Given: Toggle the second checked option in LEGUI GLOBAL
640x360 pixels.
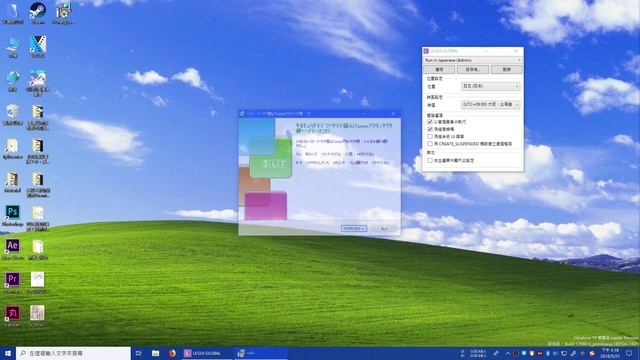Looking at the screenshot, I should tap(430, 129).
